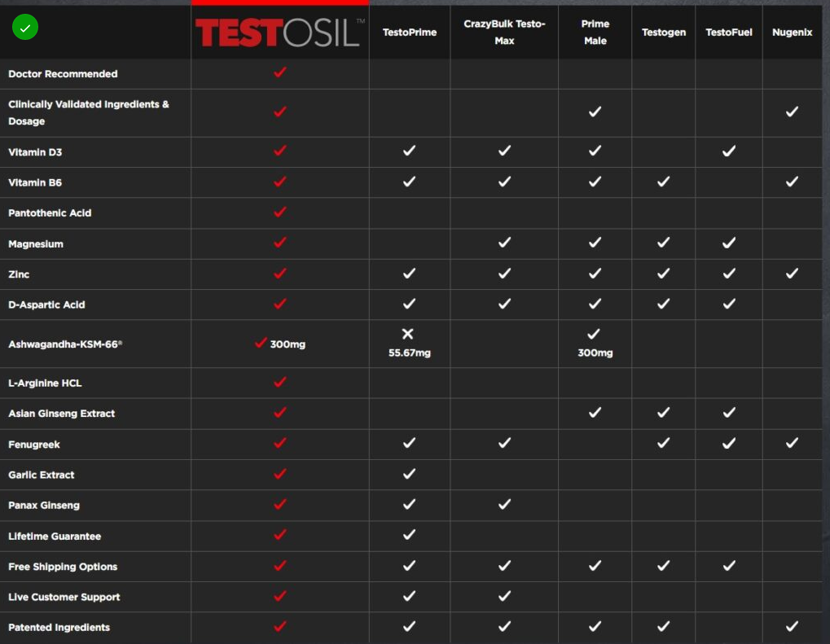Click Prime Male checkmark above 300mg

coord(594,334)
